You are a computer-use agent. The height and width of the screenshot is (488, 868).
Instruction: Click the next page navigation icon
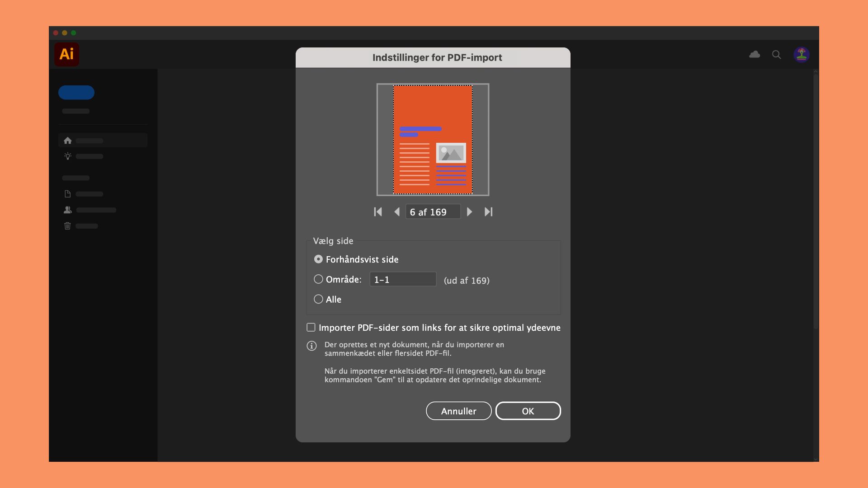(470, 212)
